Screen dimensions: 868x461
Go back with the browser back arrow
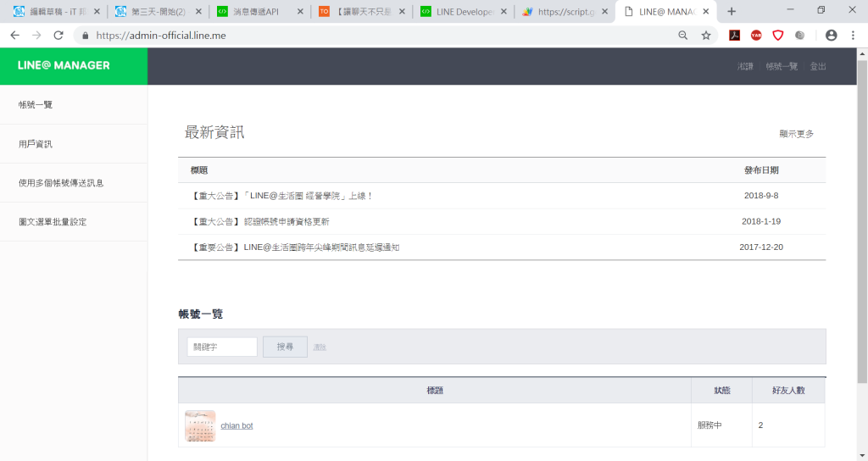pos(15,36)
